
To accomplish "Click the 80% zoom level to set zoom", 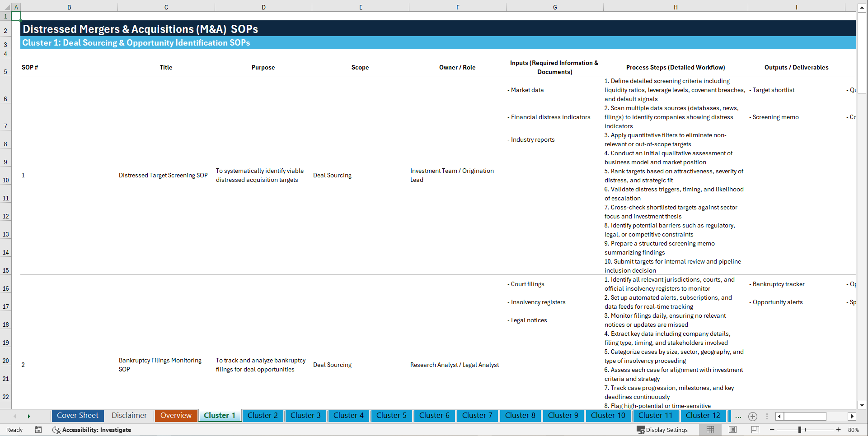I will pos(854,430).
